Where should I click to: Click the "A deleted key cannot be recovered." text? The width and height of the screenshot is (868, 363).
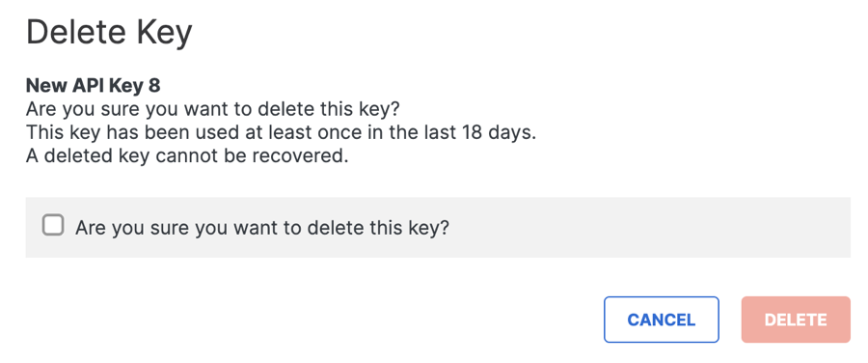point(187,156)
